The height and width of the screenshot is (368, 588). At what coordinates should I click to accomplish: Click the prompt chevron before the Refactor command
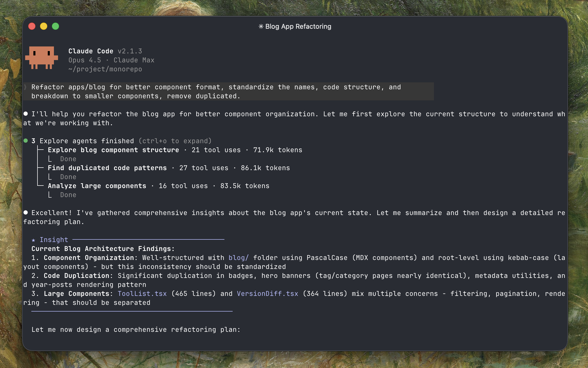click(25, 87)
